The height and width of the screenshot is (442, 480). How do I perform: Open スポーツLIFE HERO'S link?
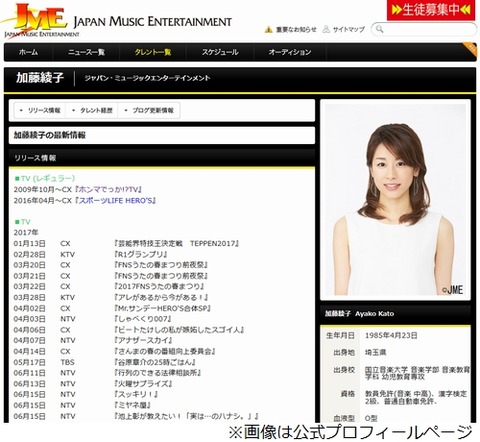point(116,201)
